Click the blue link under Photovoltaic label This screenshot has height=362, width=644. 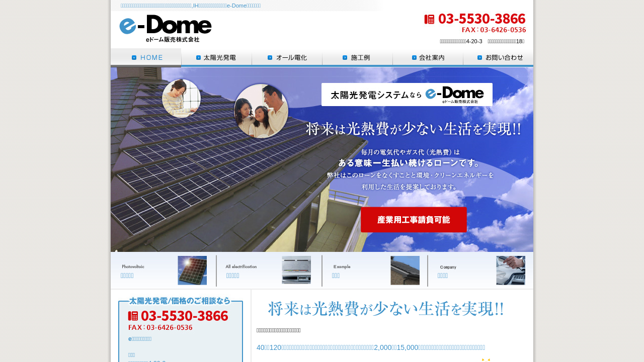pyautogui.click(x=127, y=276)
